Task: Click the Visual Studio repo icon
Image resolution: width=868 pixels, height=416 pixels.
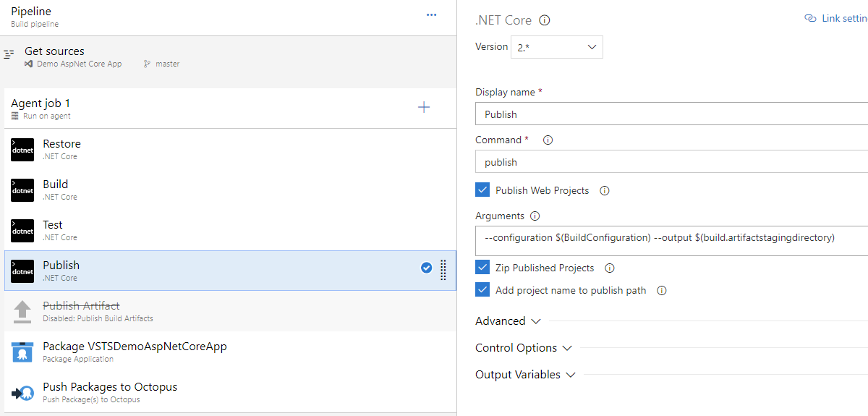Action: click(x=28, y=64)
